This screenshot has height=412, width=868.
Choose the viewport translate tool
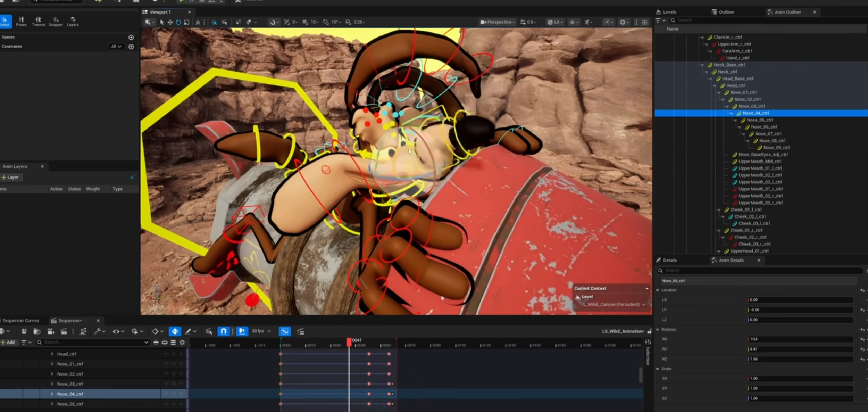[x=170, y=22]
